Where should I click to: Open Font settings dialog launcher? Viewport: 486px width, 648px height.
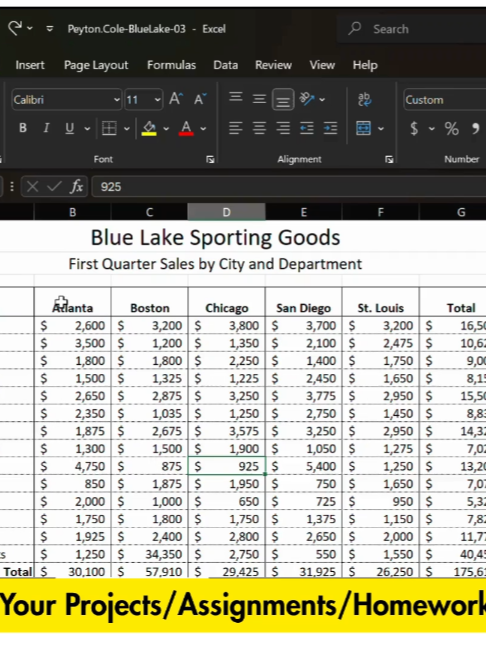[x=210, y=160]
